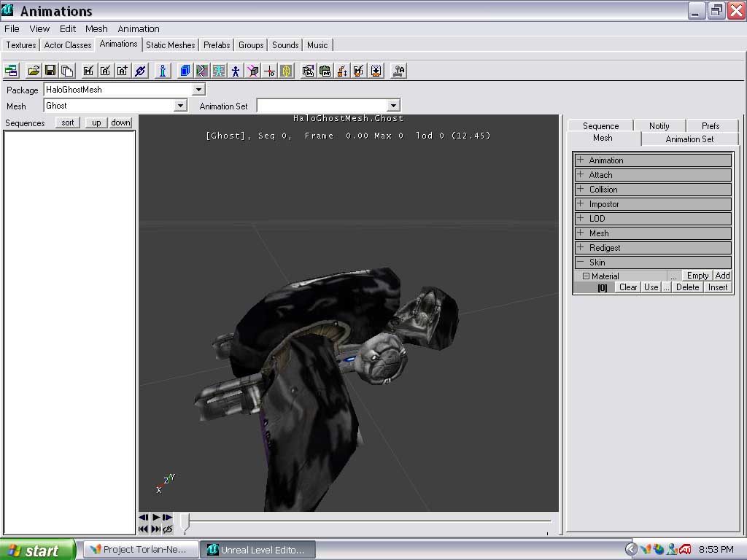Click the first mesh package import icon
Screen dimensions: 747x560
point(309,71)
